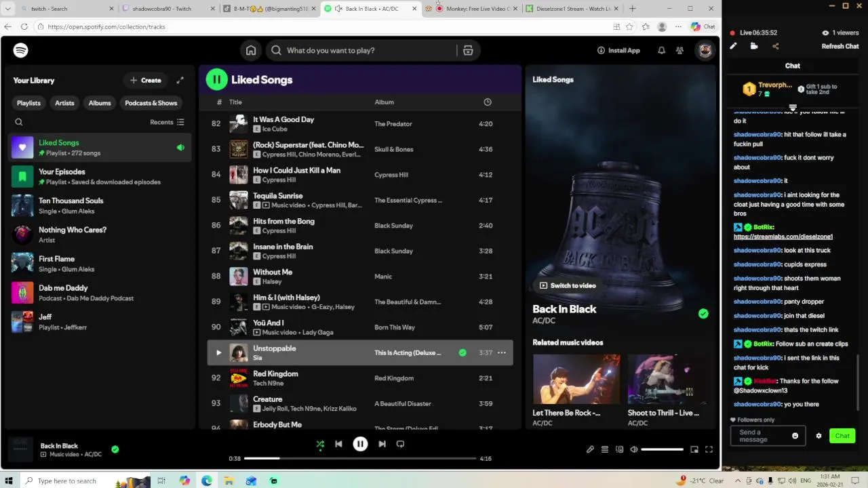Skip to the previous track
This screenshot has width=868, height=488.
(338, 444)
